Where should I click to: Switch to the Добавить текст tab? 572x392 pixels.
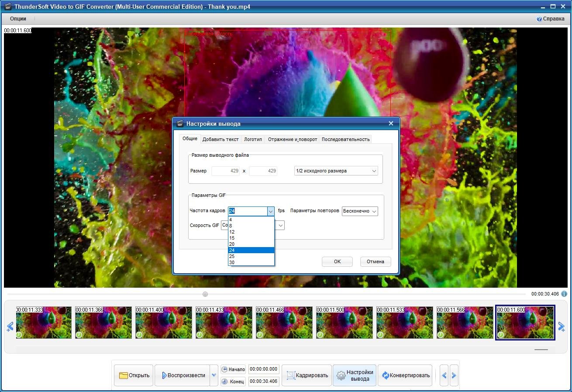[221, 139]
